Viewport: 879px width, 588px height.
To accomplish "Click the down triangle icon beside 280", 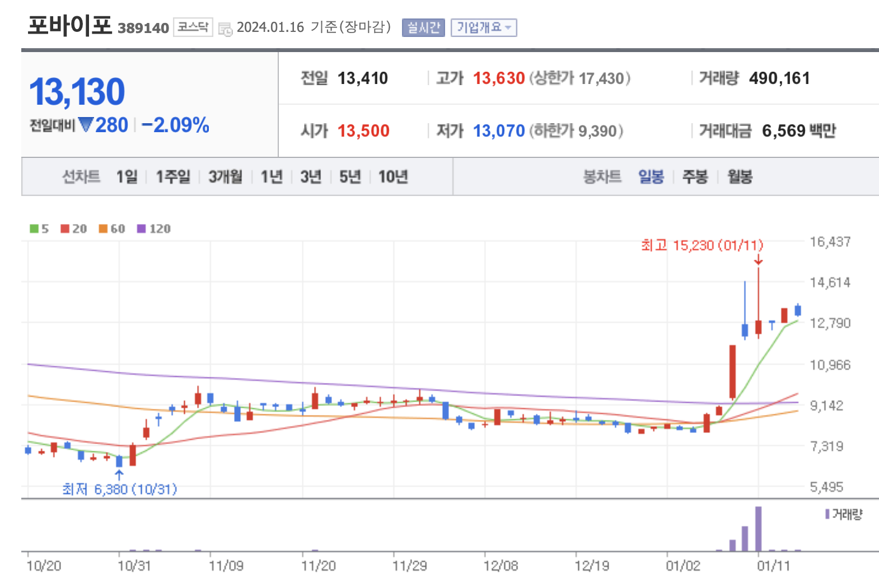I will [x=86, y=124].
